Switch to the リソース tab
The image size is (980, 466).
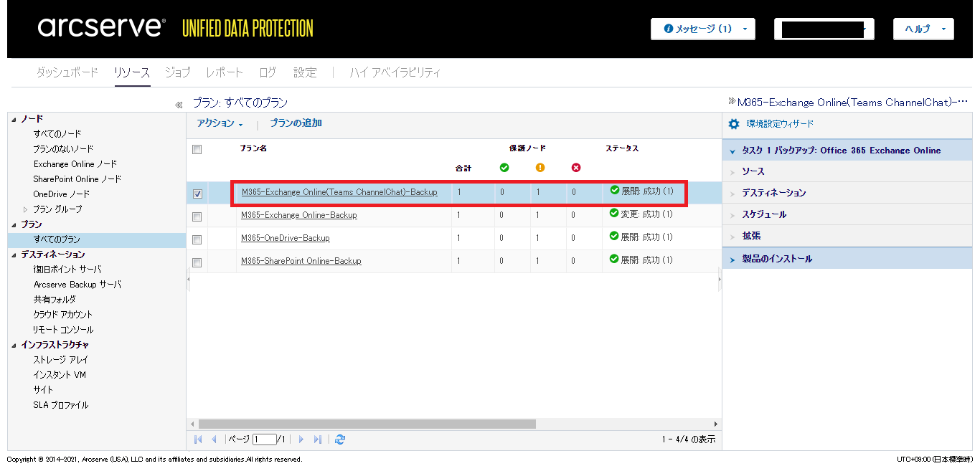pyautogui.click(x=132, y=72)
